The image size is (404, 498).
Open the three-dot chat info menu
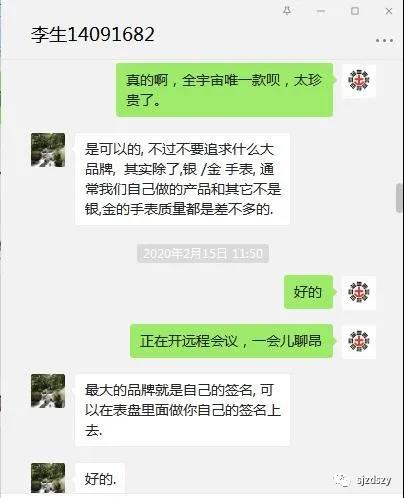pos(384,41)
